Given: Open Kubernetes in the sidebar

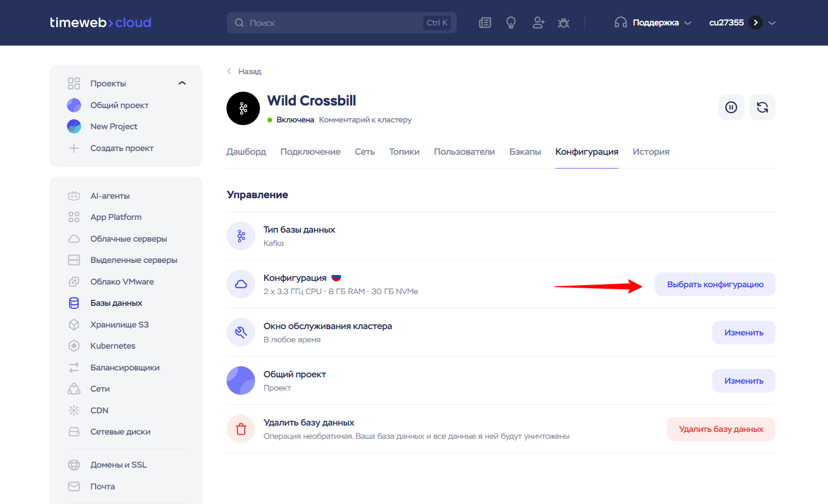Looking at the screenshot, I should tap(112, 346).
